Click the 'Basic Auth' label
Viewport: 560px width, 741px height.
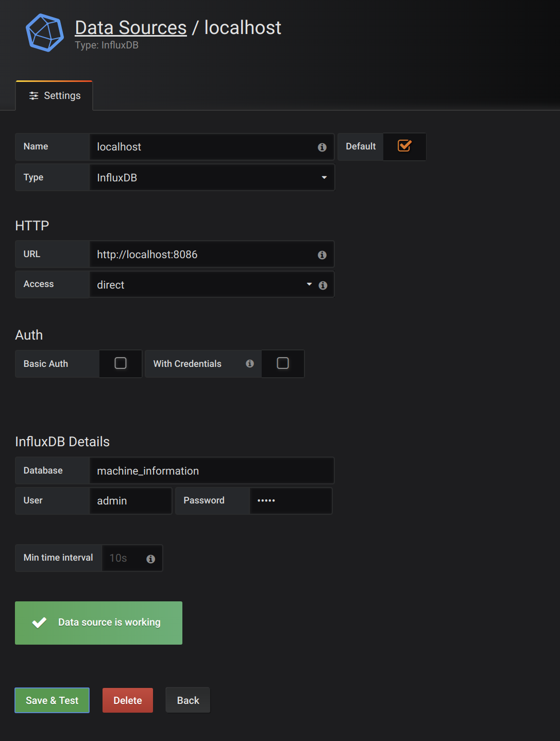[46, 364]
